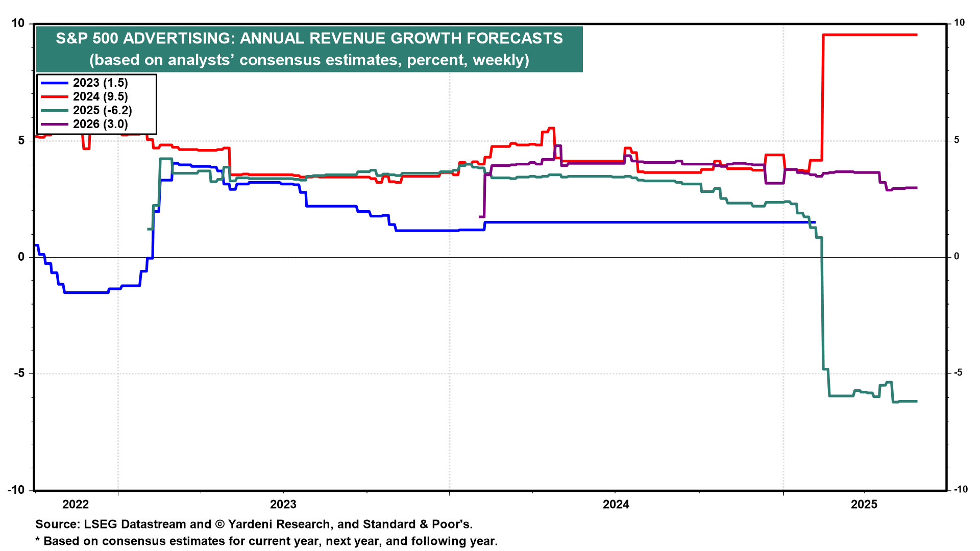Click the 2024 x-axis label
The image size is (980, 551).
616,505
